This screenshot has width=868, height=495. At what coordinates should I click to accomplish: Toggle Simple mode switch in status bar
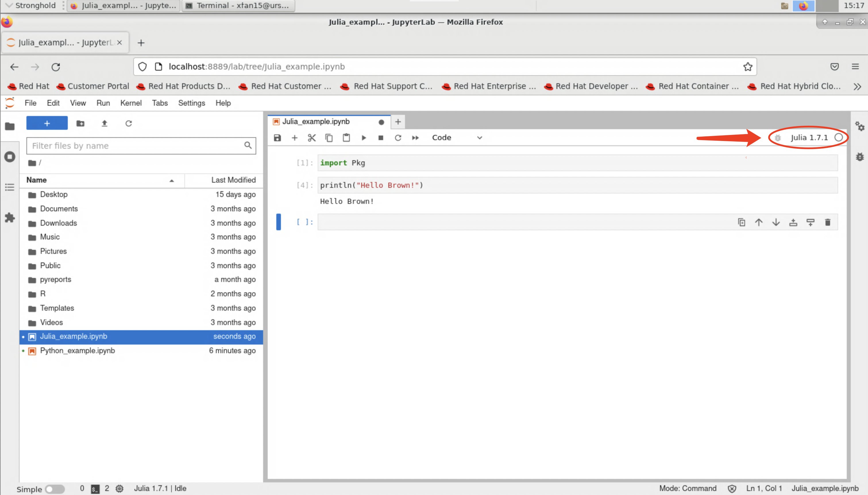(55, 489)
